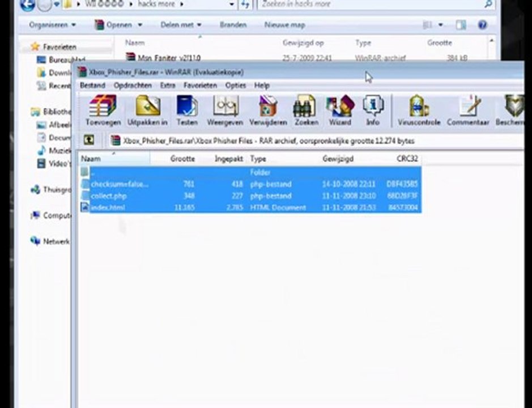Sort WinRAR list by Type column
The height and width of the screenshot is (408, 532).
click(x=283, y=159)
